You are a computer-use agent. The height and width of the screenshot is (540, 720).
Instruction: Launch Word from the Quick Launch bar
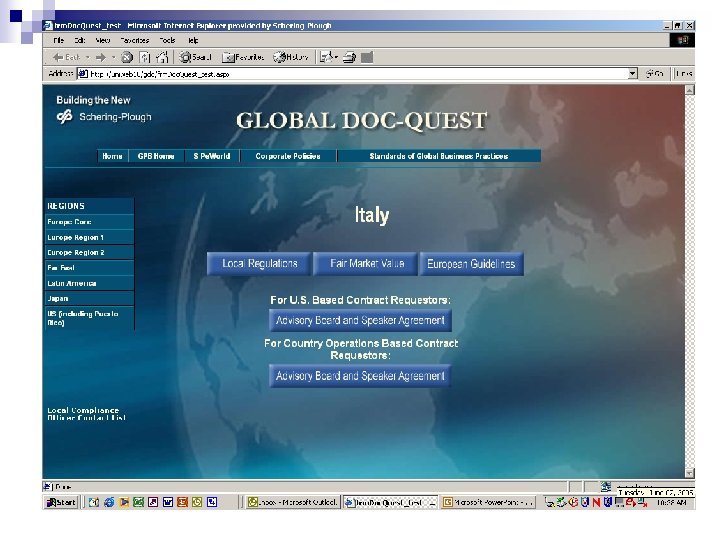168,502
